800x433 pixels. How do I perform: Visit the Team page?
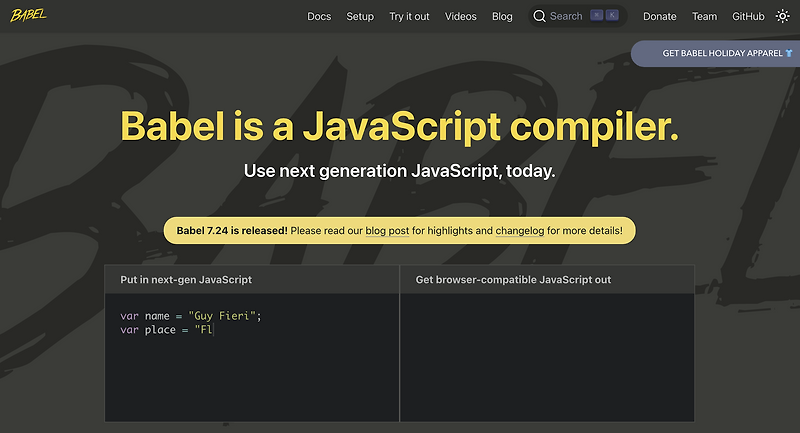point(705,16)
